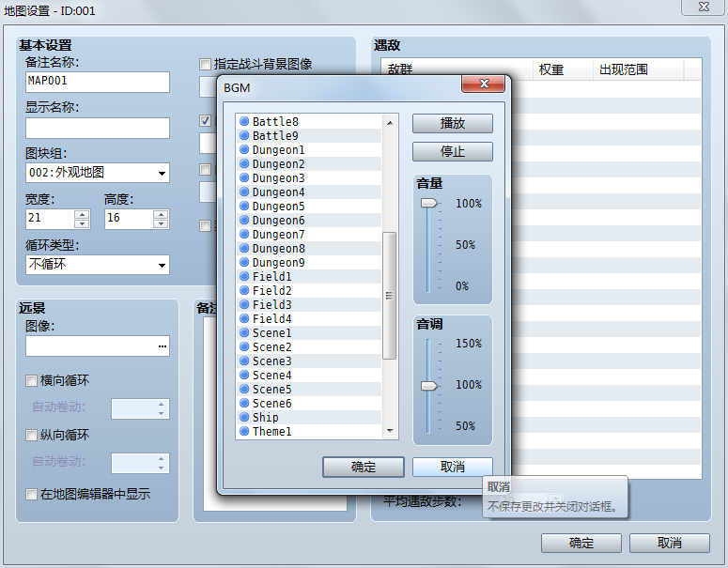
Task: Confirm BGM choice with 确定
Action: [x=364, y=467]
